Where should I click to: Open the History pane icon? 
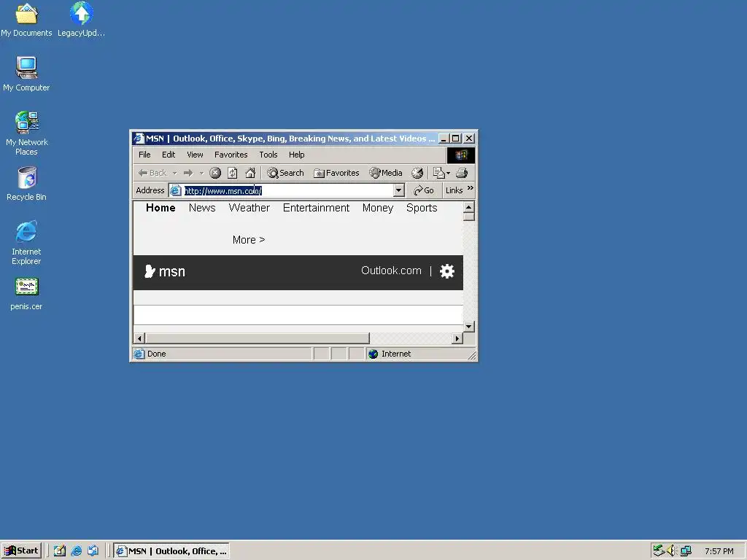(417, 173)
